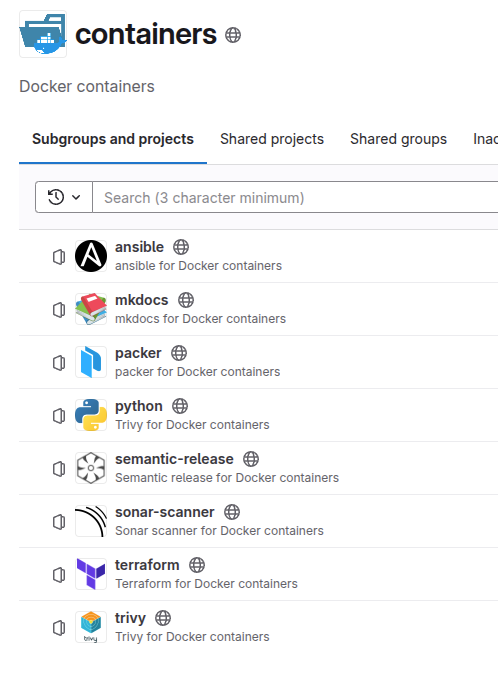Click the 'Docker containers' group description
498x689 pixels.
[x=87, y=87]
